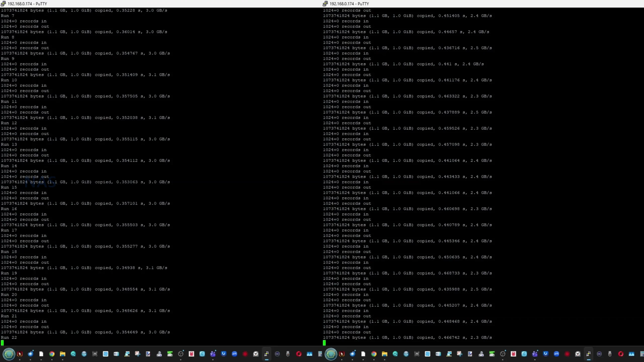Image resolution: width=644 pixels, height=362 pixels.
Task: Click the green cursor in right terminal
Action: (324, 343)
